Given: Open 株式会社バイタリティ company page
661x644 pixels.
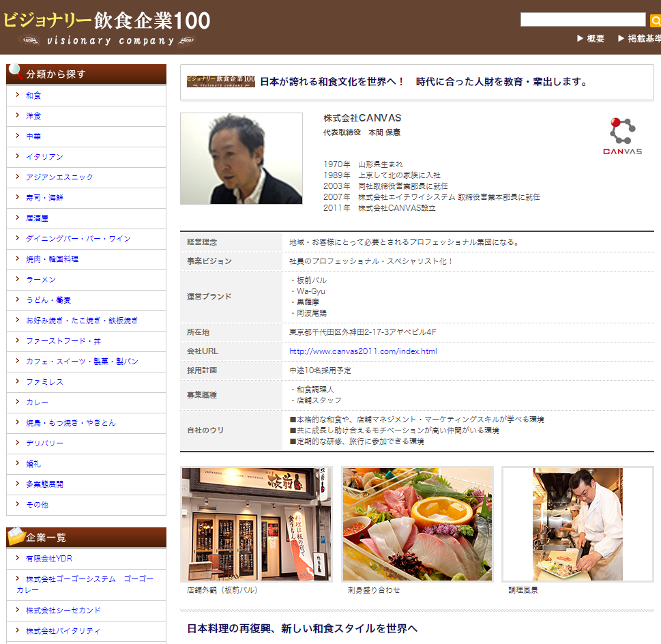Looking at the screenshot, I should [x=63, y=631].
